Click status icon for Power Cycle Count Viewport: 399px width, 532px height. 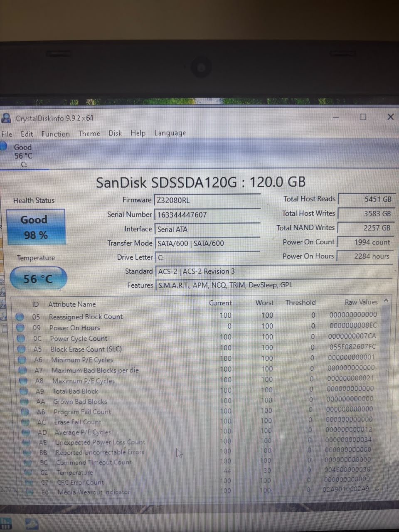pos(21,338)
